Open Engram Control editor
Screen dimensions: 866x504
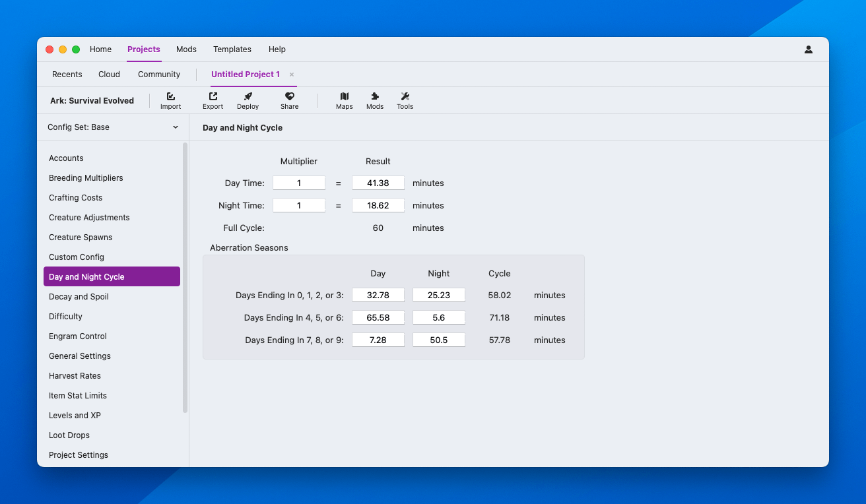tap(112, 336)
